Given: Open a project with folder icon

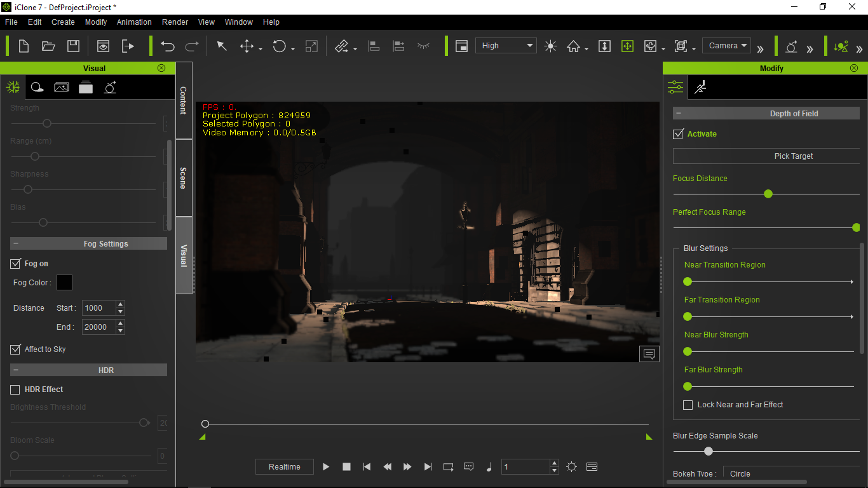Looking at the screenshot, I should click(x=48, y=46).
